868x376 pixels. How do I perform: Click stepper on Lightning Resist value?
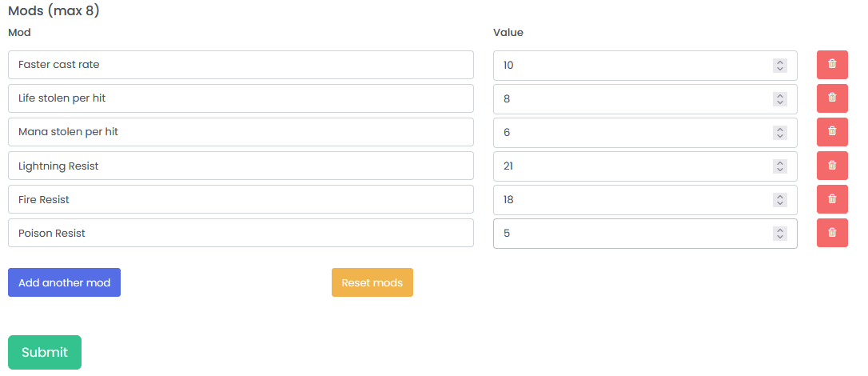780,166
